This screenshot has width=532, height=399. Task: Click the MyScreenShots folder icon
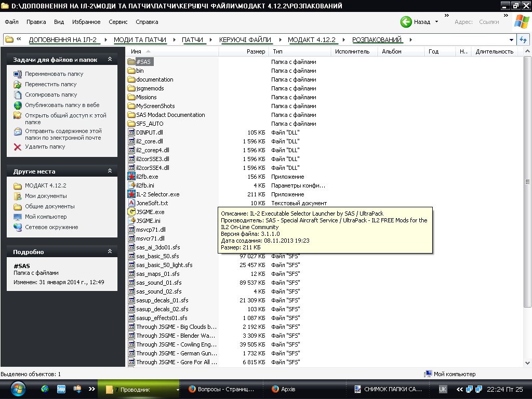point(131,106)
